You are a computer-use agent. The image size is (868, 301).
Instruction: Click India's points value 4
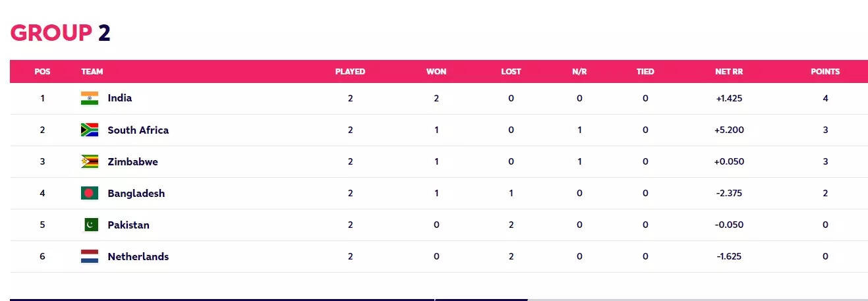click(825, 98)
